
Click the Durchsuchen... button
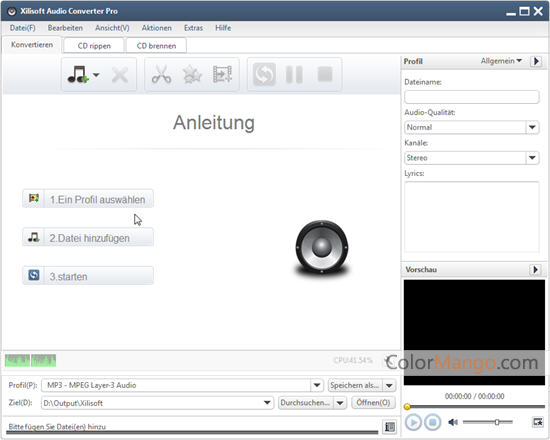306,403
